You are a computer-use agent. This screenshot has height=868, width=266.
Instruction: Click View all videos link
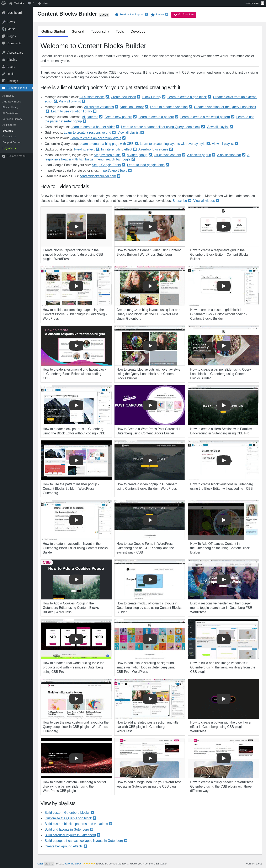pyautogui.click(x=204, y=201)
